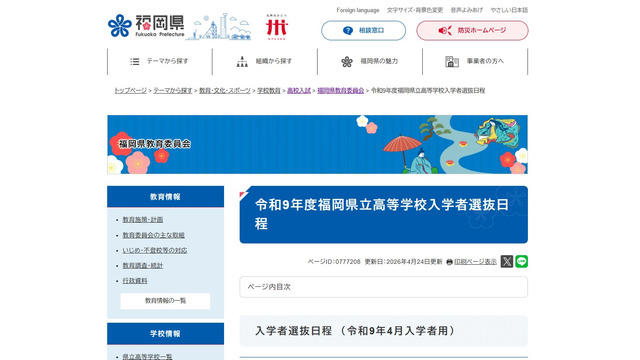Open 文字サイズ・背景色変更 settings

coord(415,10)
